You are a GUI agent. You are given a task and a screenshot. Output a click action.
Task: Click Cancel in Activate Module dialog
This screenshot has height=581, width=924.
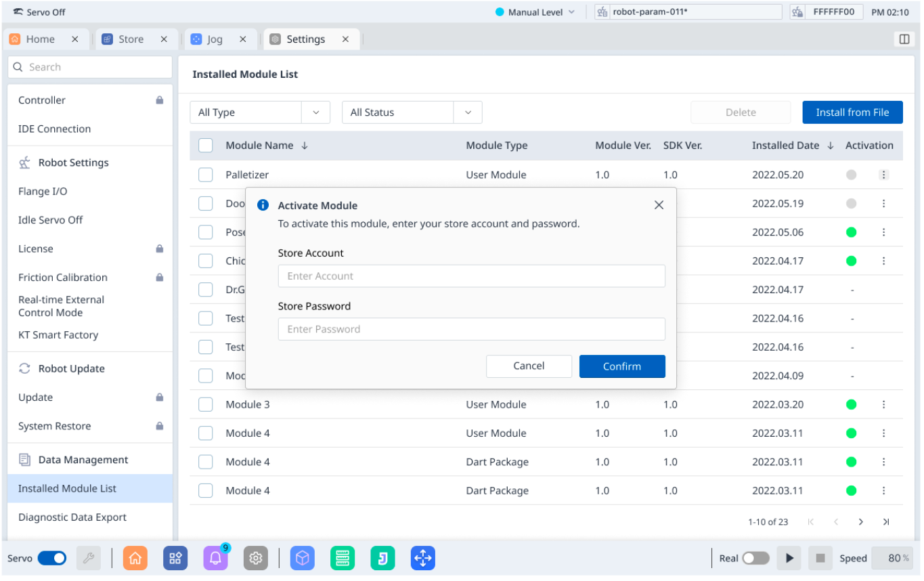click(529, 366)
